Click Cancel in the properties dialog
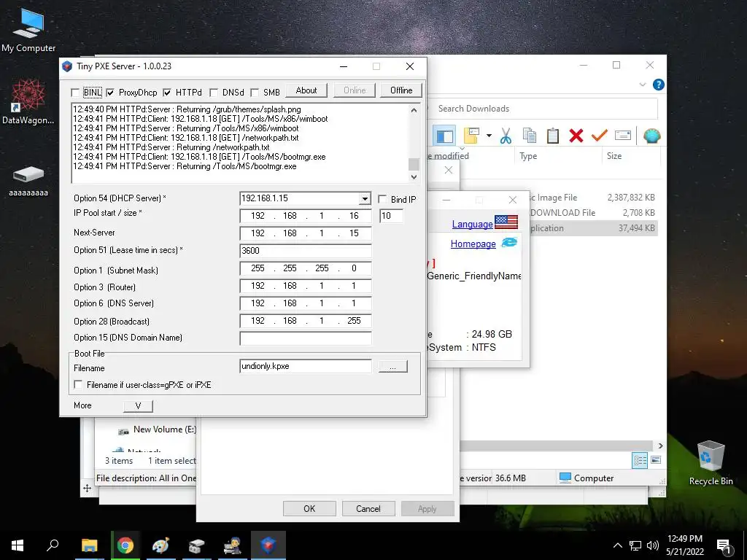Screen dimensions: 747x560 [x=368, y=508]
